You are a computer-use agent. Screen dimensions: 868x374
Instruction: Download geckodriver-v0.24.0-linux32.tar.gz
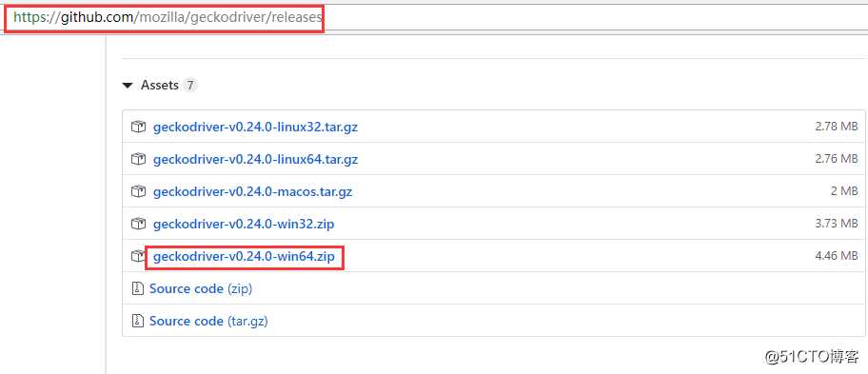pos(255,128)
